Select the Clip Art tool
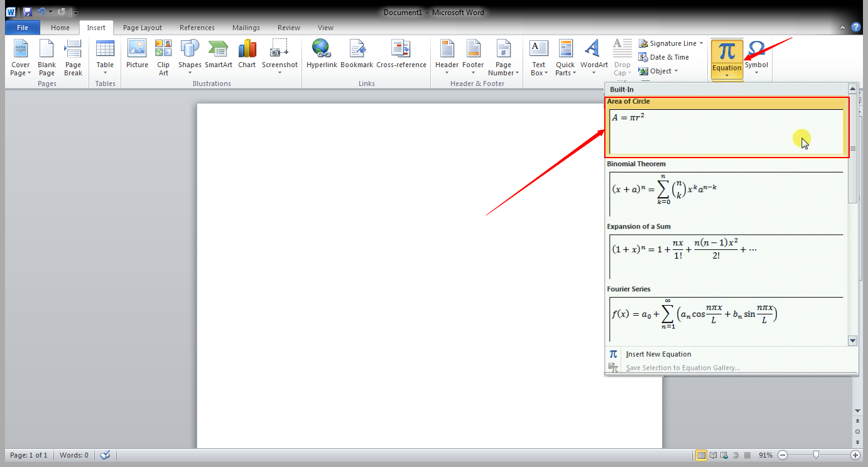Viewport: 868px width, 467px height. pos(163,56)
